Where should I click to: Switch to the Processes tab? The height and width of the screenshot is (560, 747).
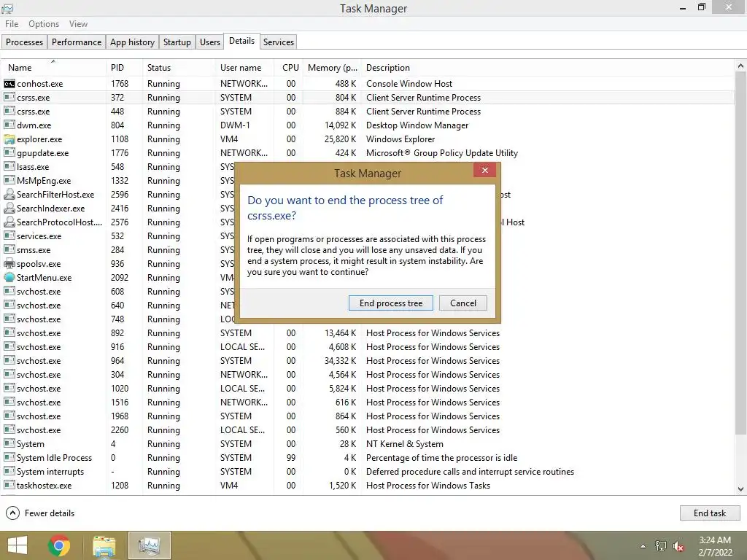tap(24, 42)
